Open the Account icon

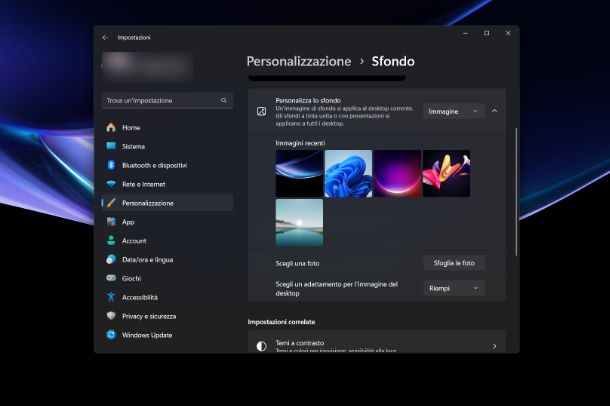pos(111,241)
